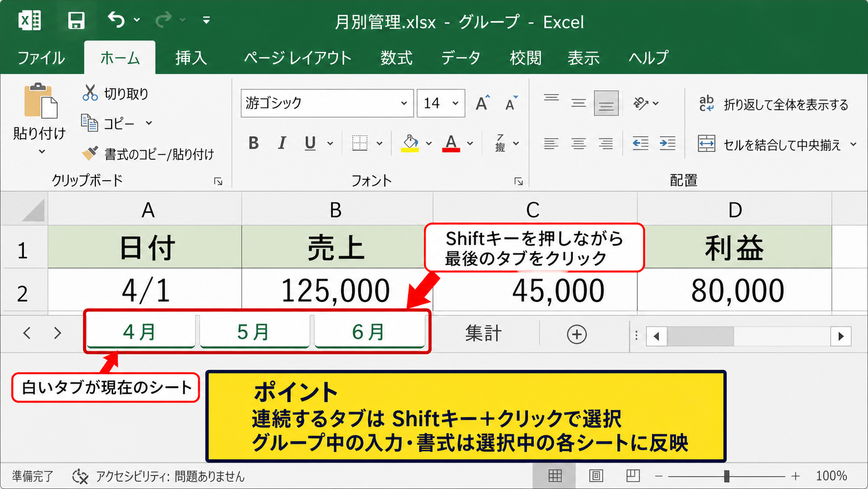
Task: Click the zoom slider handle
Action: pos(727,475)
